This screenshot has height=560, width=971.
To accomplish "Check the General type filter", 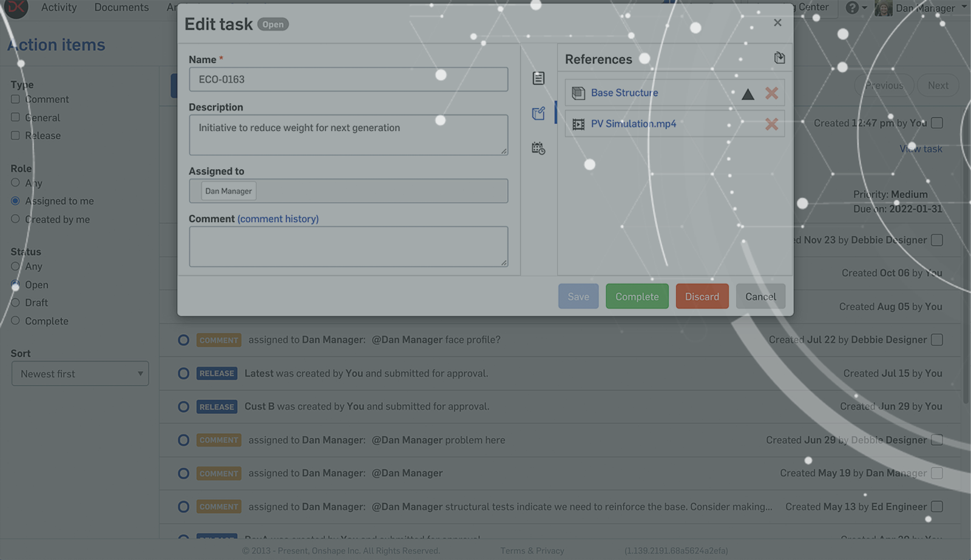I will click(x=16, y=118).
